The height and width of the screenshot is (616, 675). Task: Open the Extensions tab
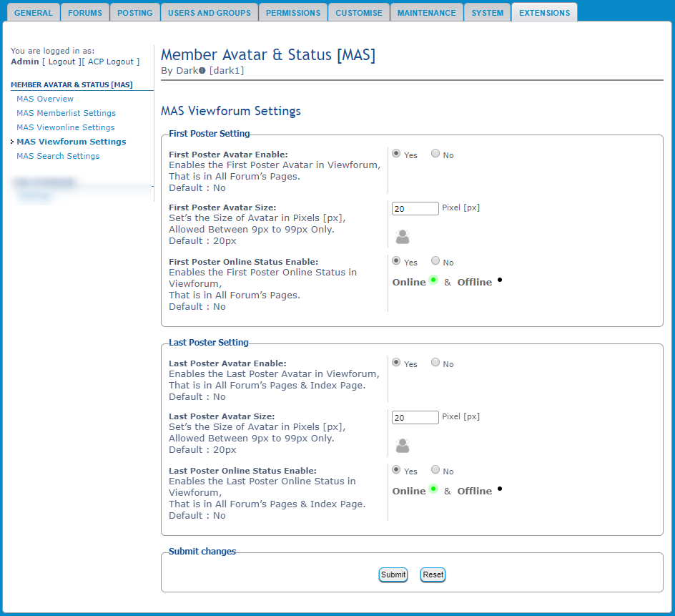[544, 13]
